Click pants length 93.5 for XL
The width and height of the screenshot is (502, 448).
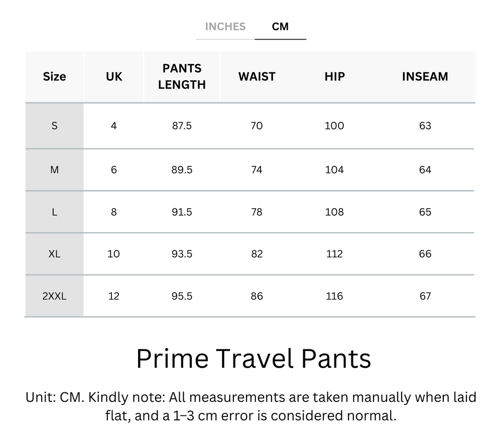pyautogui.click(x=182, y=254)
